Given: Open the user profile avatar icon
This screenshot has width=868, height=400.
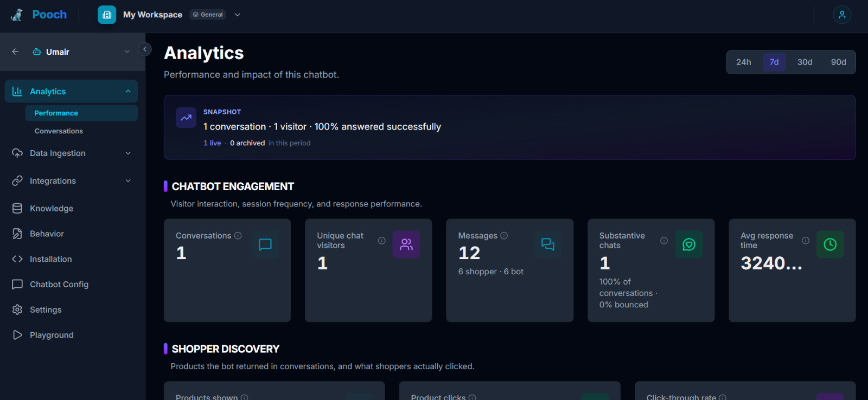Looking at the screenshot, I should point(842,15).
